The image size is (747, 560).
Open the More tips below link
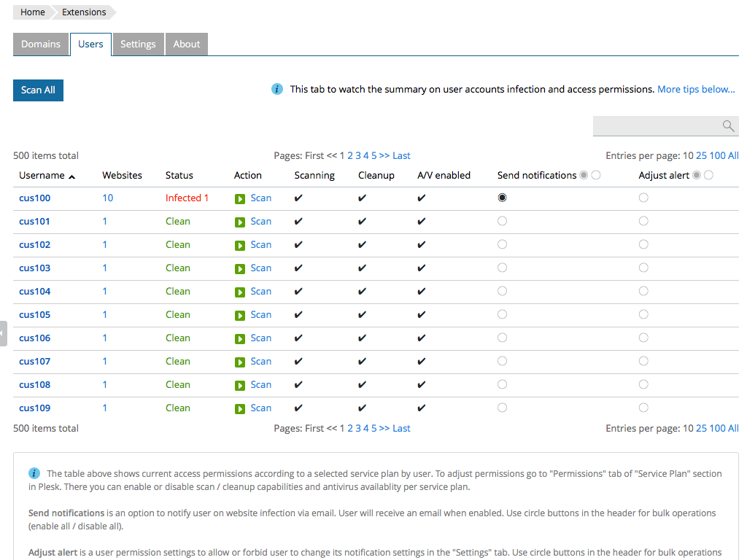696,88
